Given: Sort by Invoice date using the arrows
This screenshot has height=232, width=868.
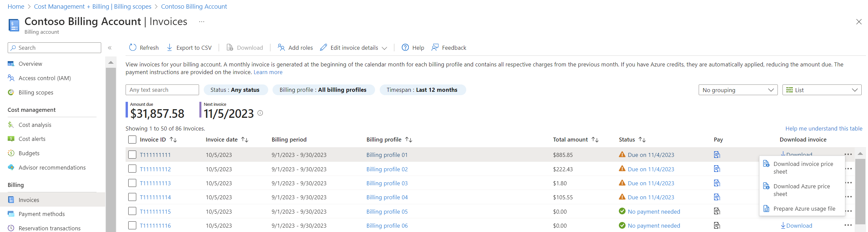Looking at the screenshot, I should coord(245,140).
